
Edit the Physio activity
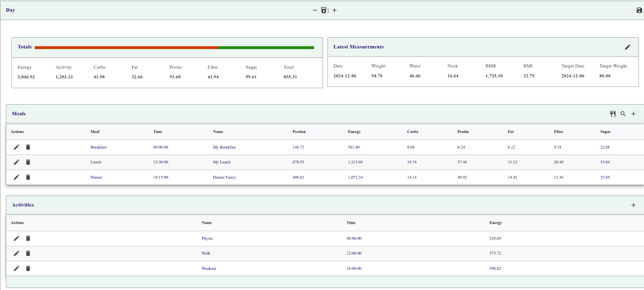17,238
